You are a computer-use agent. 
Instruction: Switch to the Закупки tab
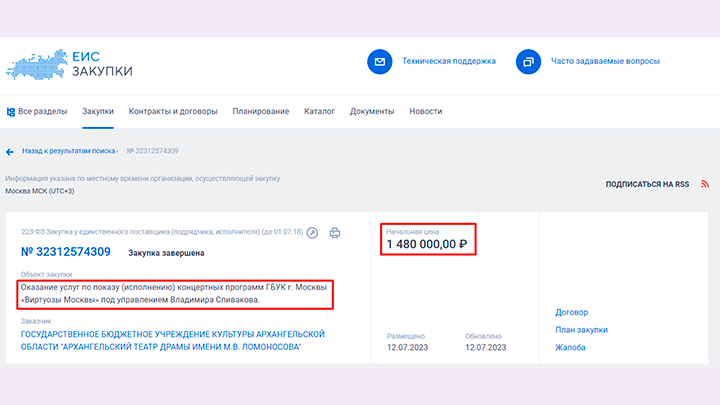point(98,112)
